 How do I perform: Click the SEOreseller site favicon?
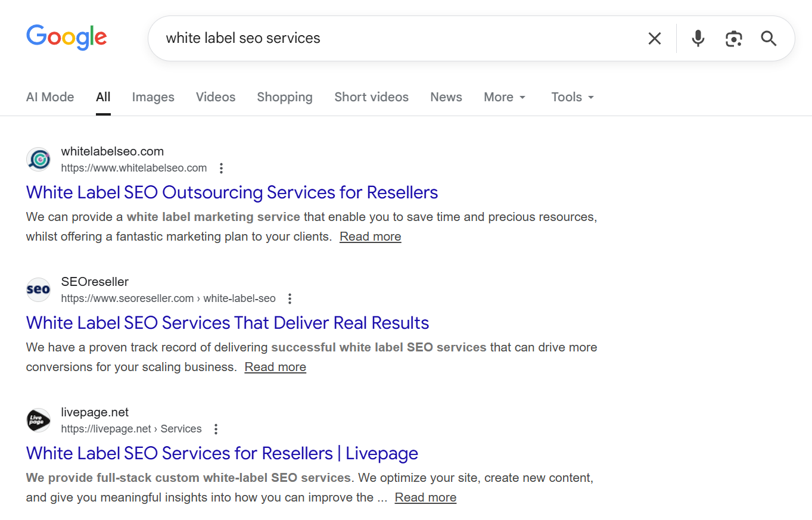[x=38, y=289]
